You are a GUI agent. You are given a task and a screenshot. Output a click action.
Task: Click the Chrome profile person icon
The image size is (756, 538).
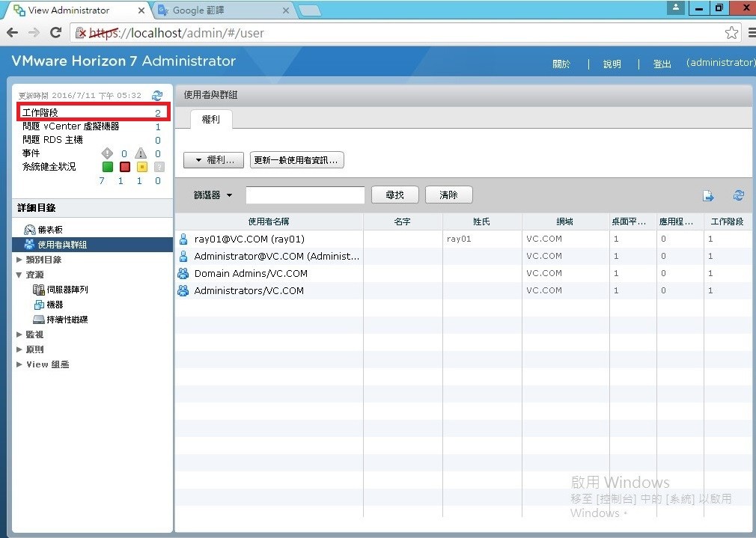pyautogui.click(x=676, y=7)
